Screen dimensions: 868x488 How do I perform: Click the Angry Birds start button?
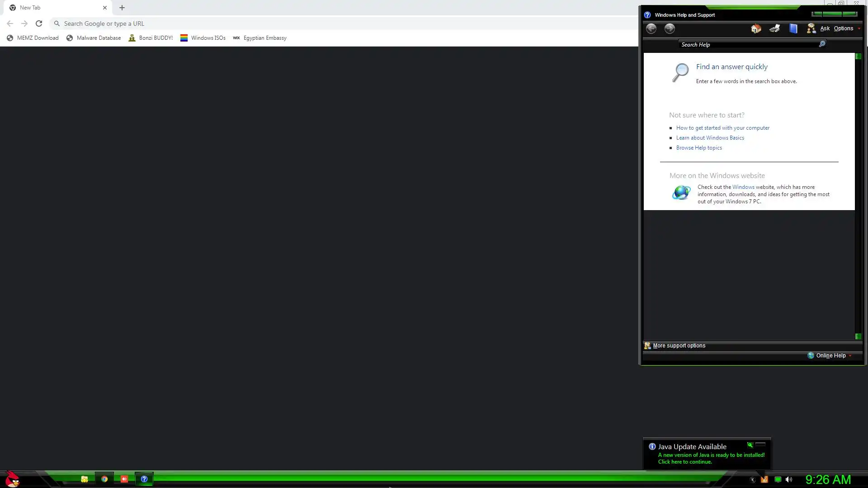[x=12, y=479]
